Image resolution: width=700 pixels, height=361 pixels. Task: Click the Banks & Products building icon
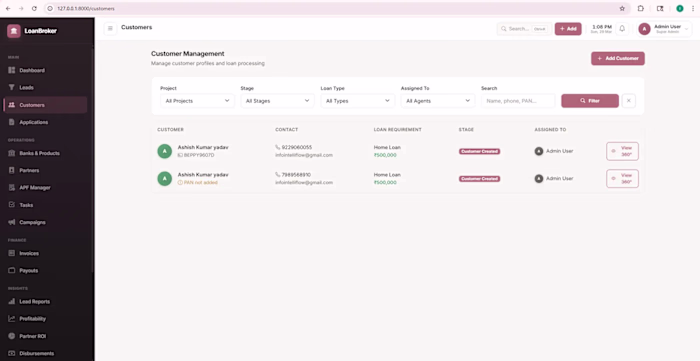point(12,154)
